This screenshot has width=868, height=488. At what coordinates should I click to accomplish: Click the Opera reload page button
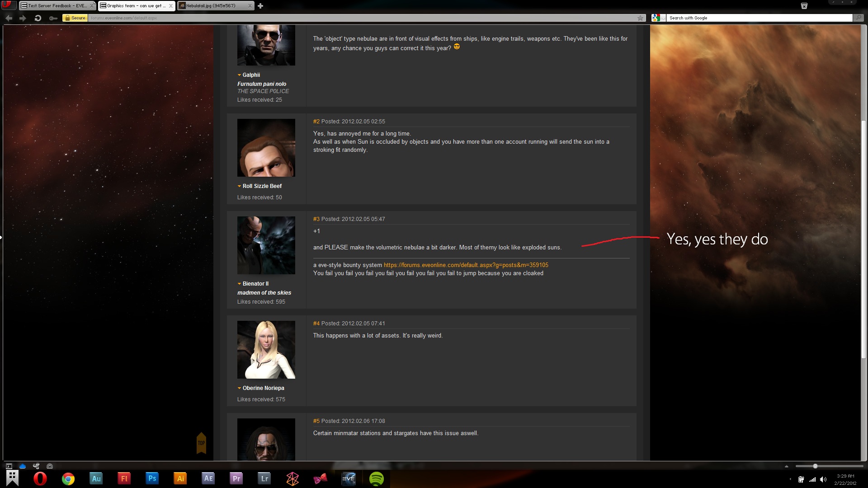pyautogui.click(x=38, y=18)
